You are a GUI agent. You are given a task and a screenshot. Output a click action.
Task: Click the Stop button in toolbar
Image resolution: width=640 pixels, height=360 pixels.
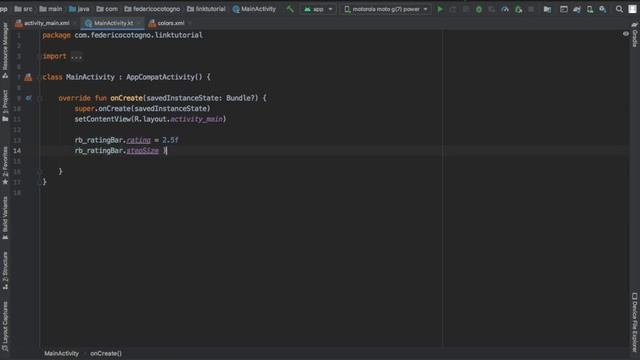(x=531, y=9)
